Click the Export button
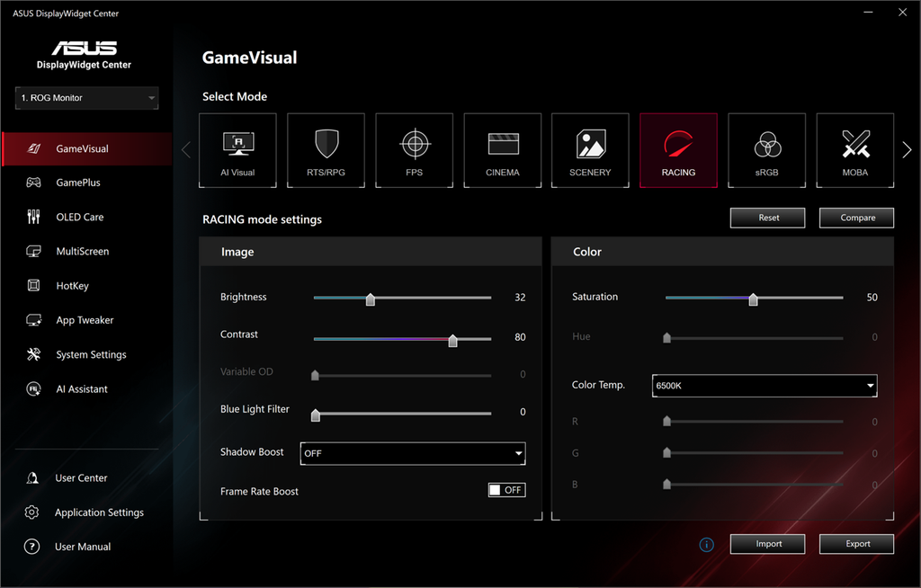 pos(857,544)
